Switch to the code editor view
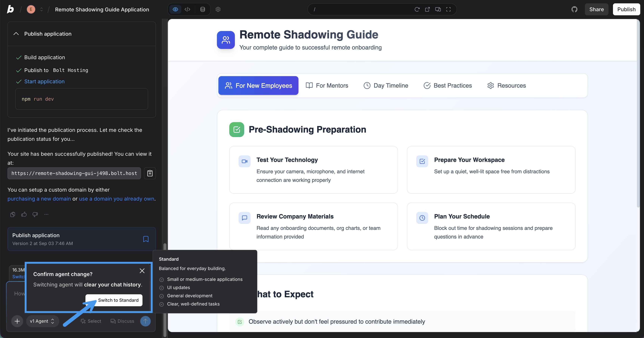 [x=187, y=9]
